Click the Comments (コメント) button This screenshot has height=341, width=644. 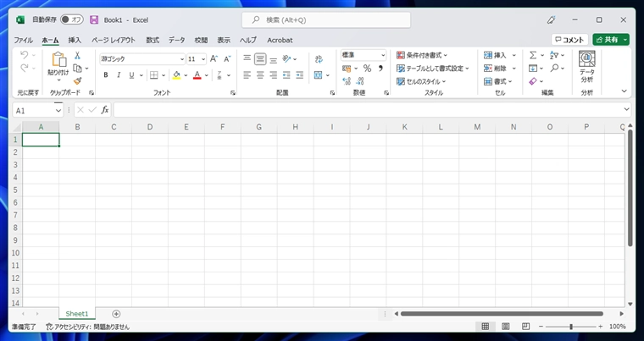point(569,40)
